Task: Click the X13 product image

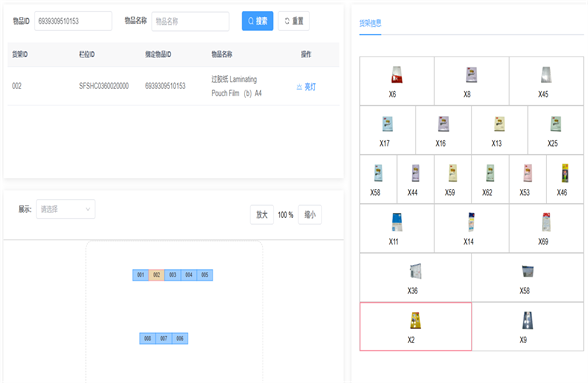Action: (499, 124)
